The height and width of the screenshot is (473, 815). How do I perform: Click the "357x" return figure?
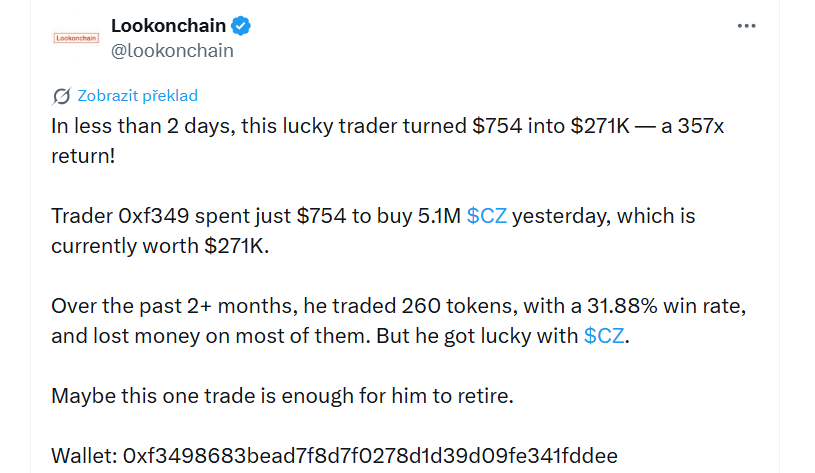pos(701,126)
